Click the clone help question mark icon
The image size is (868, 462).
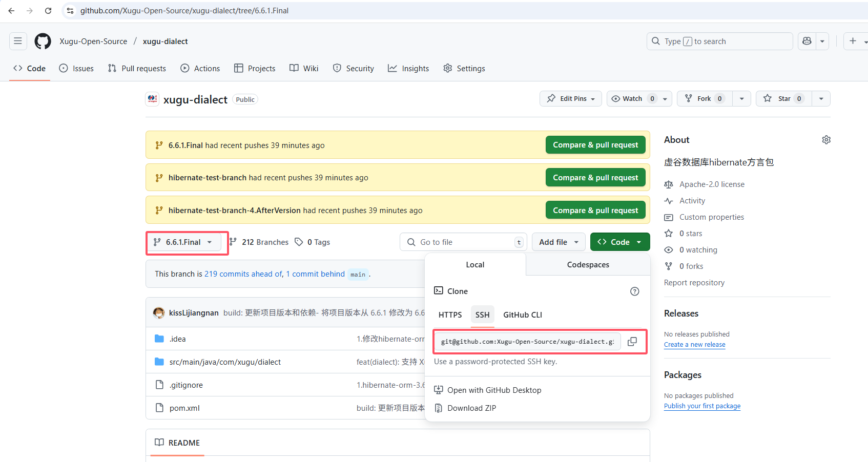coord(634,291)
